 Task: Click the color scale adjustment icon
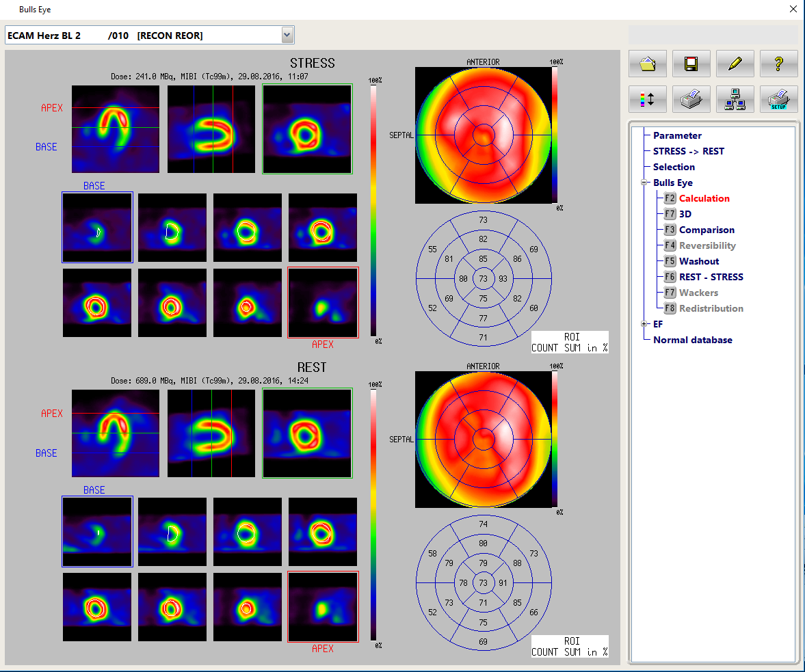[x=647, y=99]
